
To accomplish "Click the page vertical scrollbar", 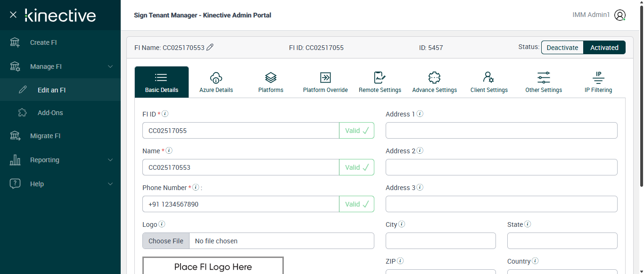I will coord(641,94).
